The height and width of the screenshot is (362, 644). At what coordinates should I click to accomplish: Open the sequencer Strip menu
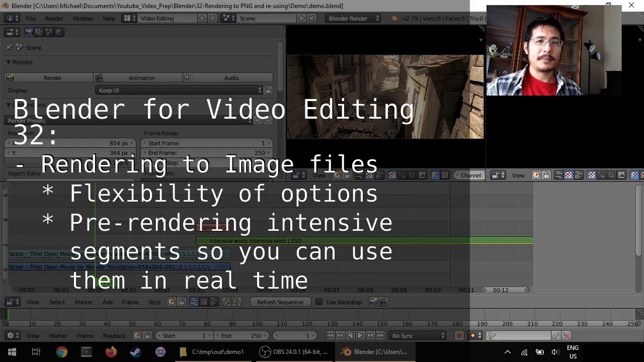point(154,302)
